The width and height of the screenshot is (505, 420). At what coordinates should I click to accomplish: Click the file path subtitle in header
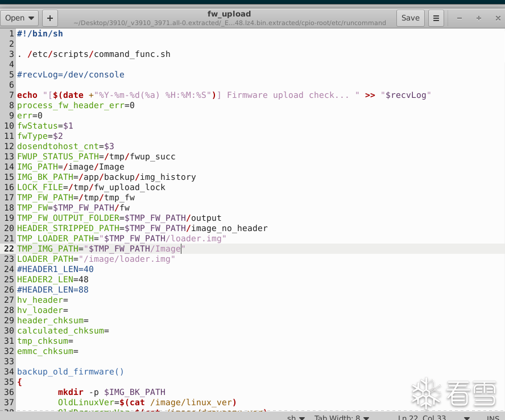click(x=229, y=23)
